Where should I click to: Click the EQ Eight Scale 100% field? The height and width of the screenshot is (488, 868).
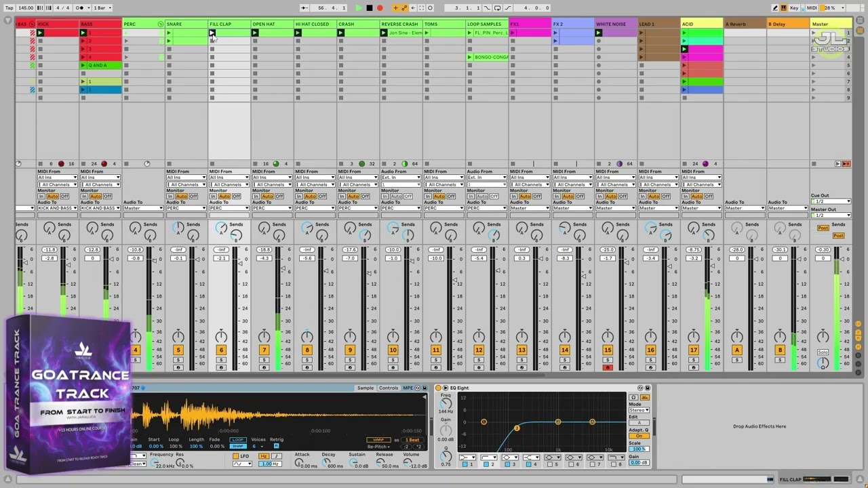[639, 449]
